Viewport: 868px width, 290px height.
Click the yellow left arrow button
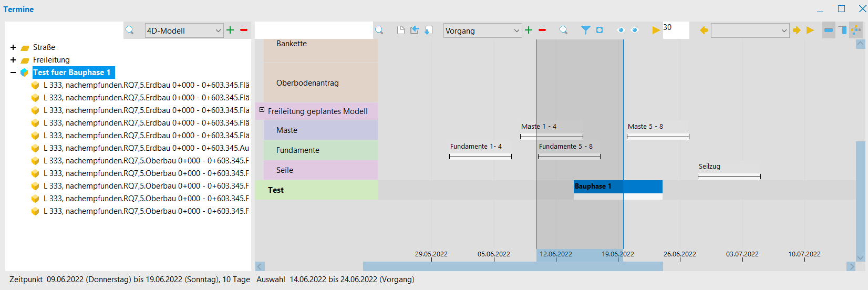704,30
